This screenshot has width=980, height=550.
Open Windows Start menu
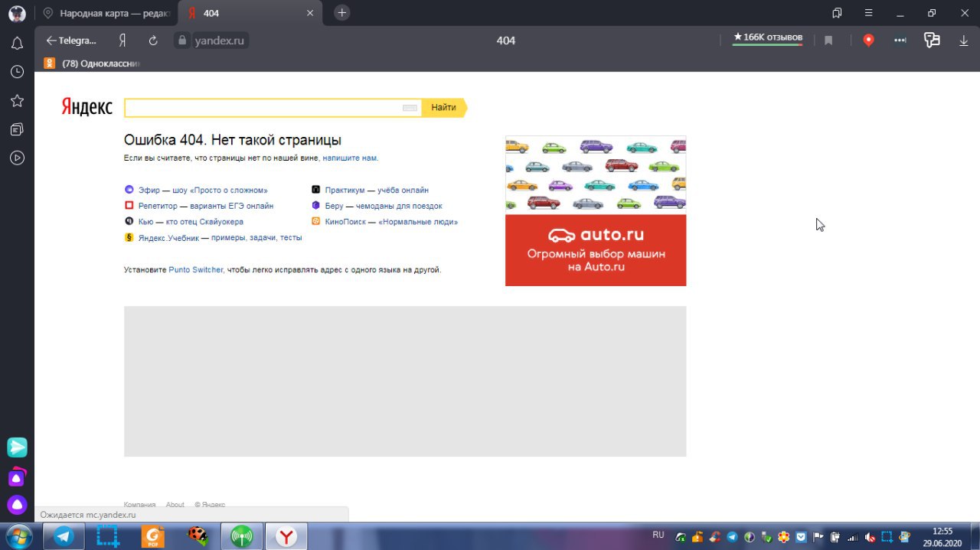click(18, 535)
